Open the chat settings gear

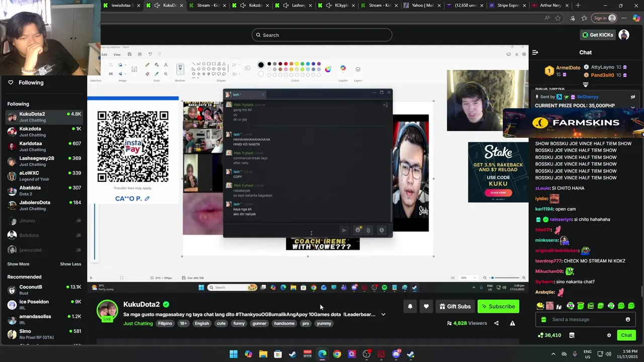click(609, 335)
